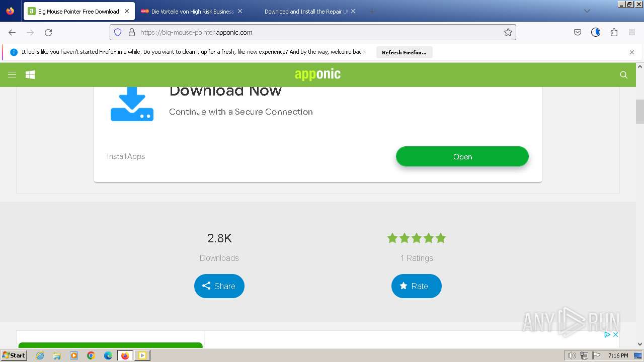Click the network tray icon
This screenshot has width=644, height=362.
click(x=584, y=355)
